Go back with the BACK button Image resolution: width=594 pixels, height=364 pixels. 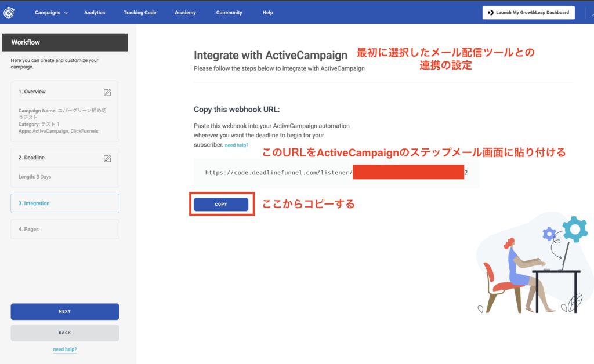coord(65,333)
